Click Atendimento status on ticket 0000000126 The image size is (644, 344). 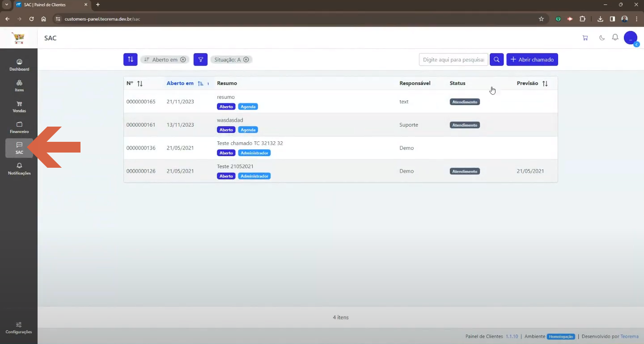tap(465, 171)
